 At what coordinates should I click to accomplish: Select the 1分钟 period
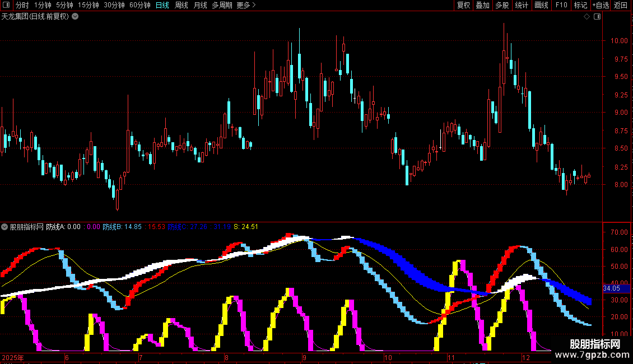43,5
